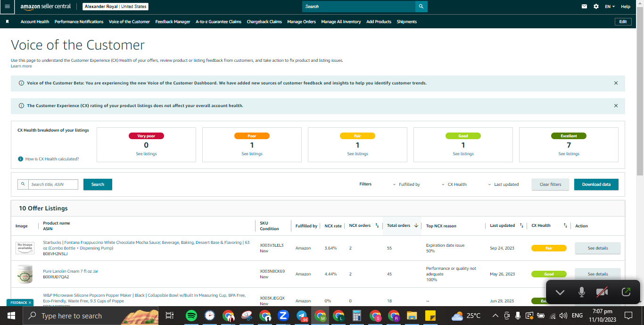
Task: Click 'Expiration date issue' NCX reason text
Action: 445,245
